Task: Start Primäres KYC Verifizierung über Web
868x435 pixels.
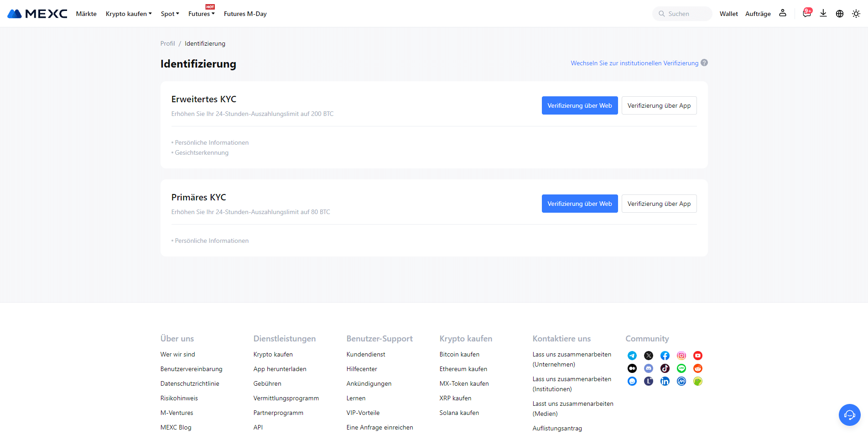Action: coord(580,204)
